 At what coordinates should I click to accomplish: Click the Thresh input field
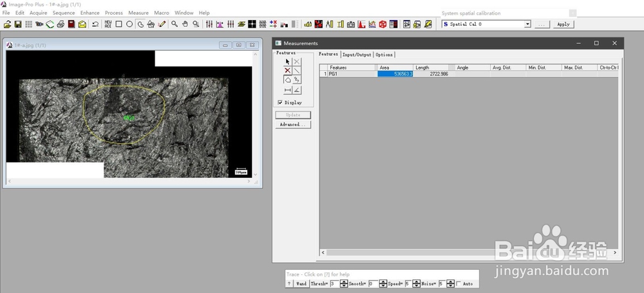click(x=334, y=283)
